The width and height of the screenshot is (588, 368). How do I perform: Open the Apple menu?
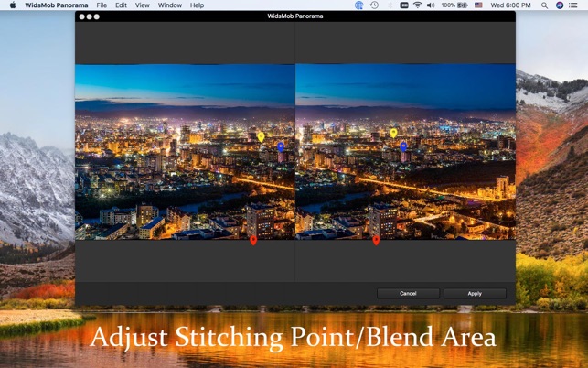click(x=13, y=5)
